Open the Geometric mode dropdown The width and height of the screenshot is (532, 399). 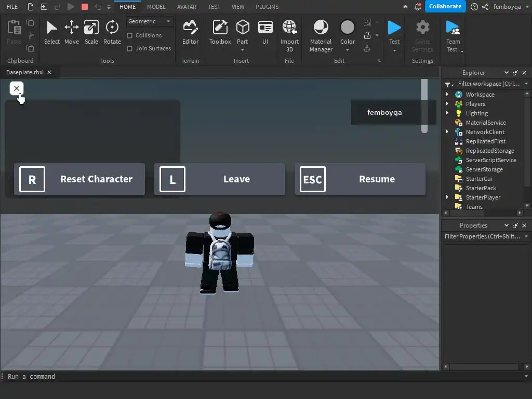pos(150,21)
